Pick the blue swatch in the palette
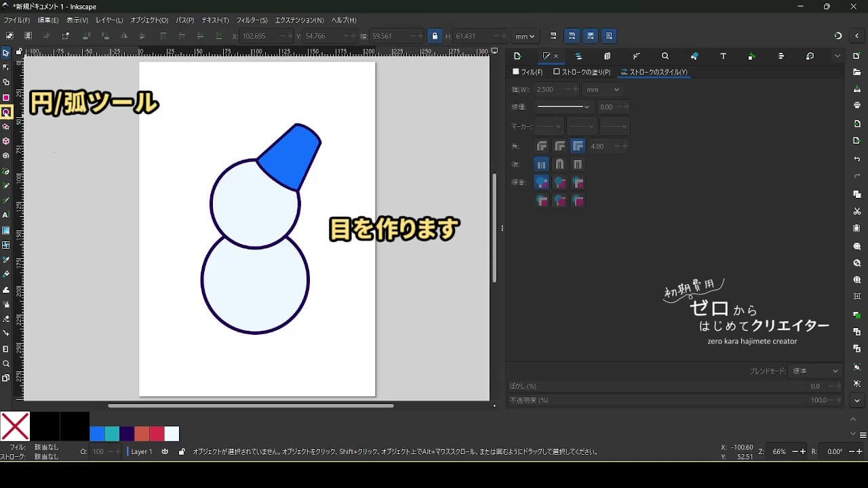This screenshot has width=868, height=488. point(97,434)
